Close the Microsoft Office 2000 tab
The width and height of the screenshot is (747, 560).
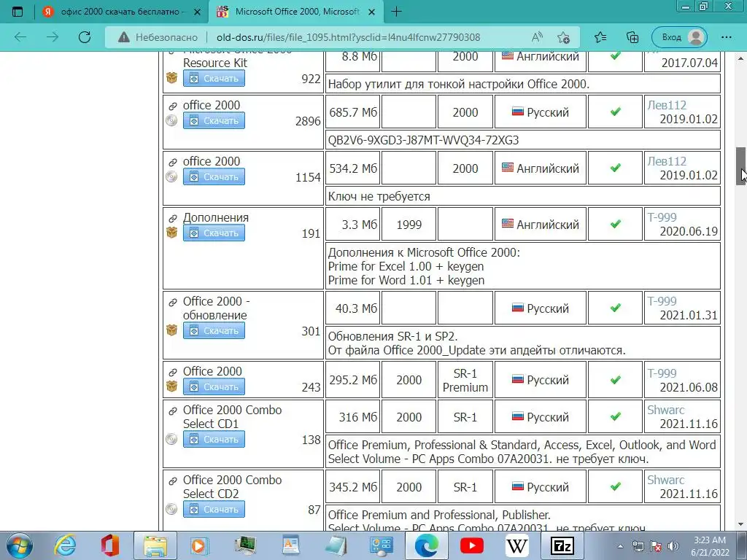click(x=373, y=12)
